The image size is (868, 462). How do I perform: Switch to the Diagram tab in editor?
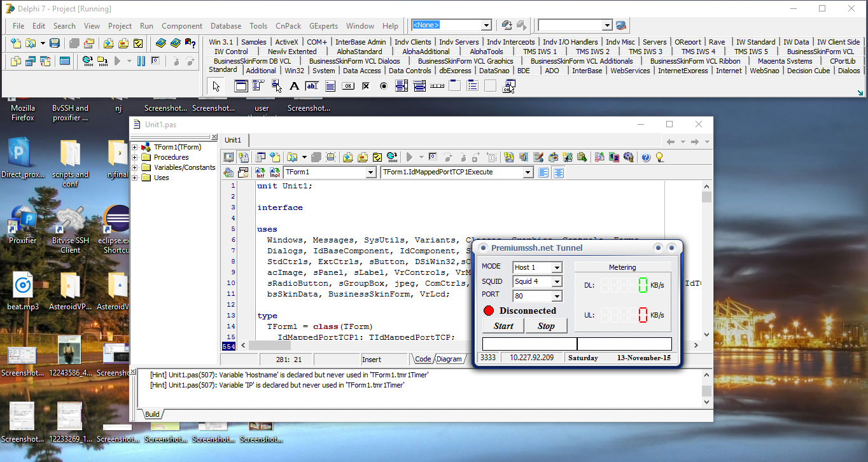click(x=449, y=359)
